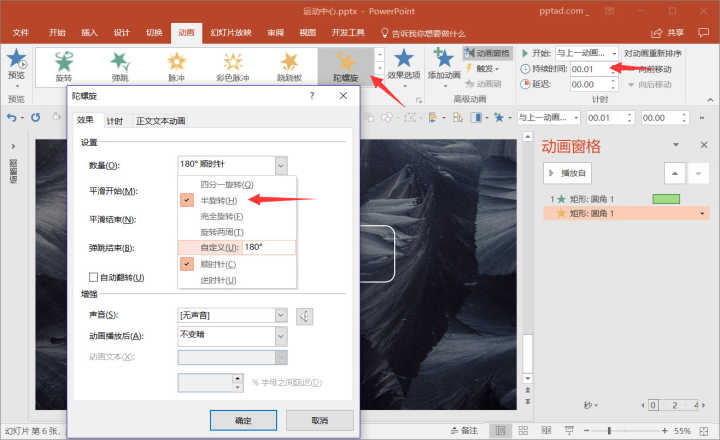The width and height of the screenshot is (720, 440).
Task: Expand the collapsed thumbnails pane arrow
Action: (x=13, y=147)
